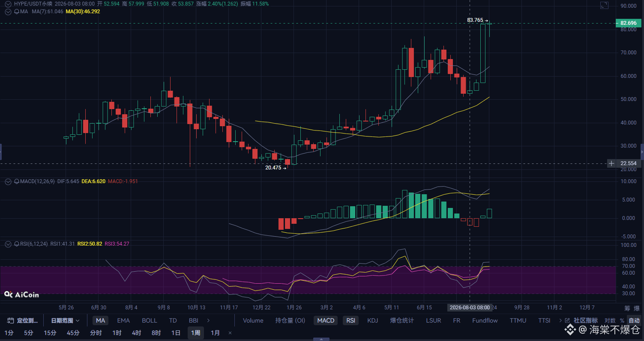Image resolution: width=644 pixels, height=341 pixels.
Task: Switch to the 8时 timeframe
Action: pos(156,333)
